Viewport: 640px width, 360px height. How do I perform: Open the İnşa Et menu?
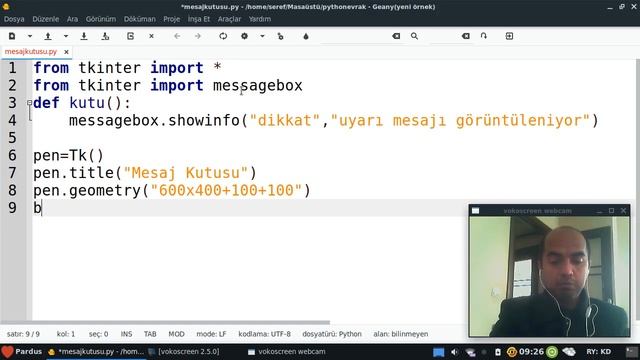[x=199, y=19]
